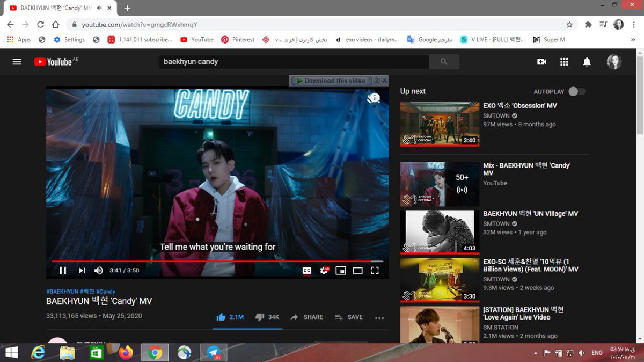
Task: Open the SM STATION channel name
Action: (x=500, y=327)
